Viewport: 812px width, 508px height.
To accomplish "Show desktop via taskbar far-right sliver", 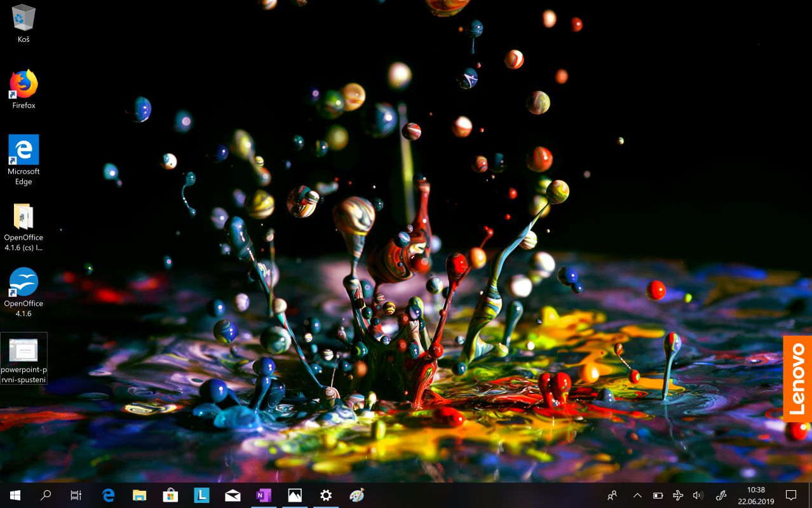I will [x=810, y=495].
